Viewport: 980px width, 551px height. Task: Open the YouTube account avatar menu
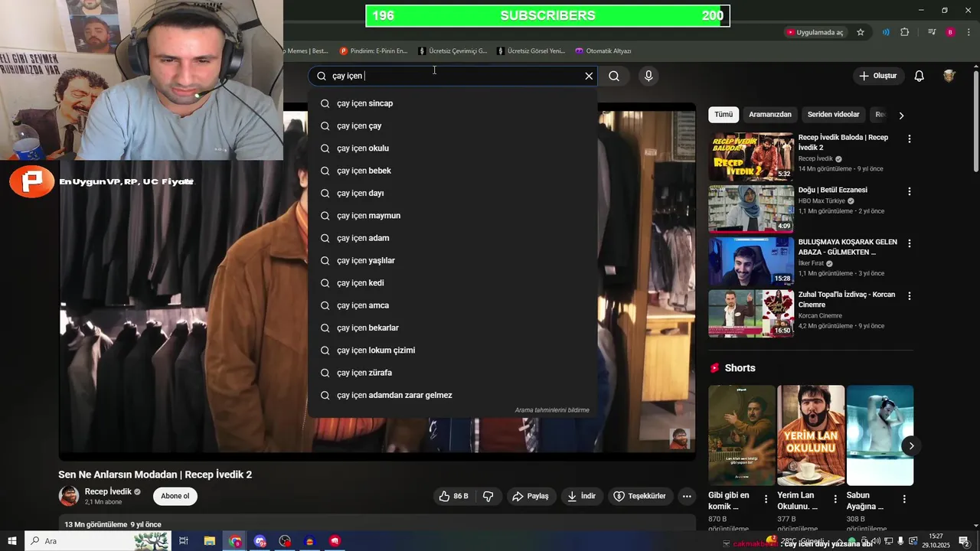[949, 76]
